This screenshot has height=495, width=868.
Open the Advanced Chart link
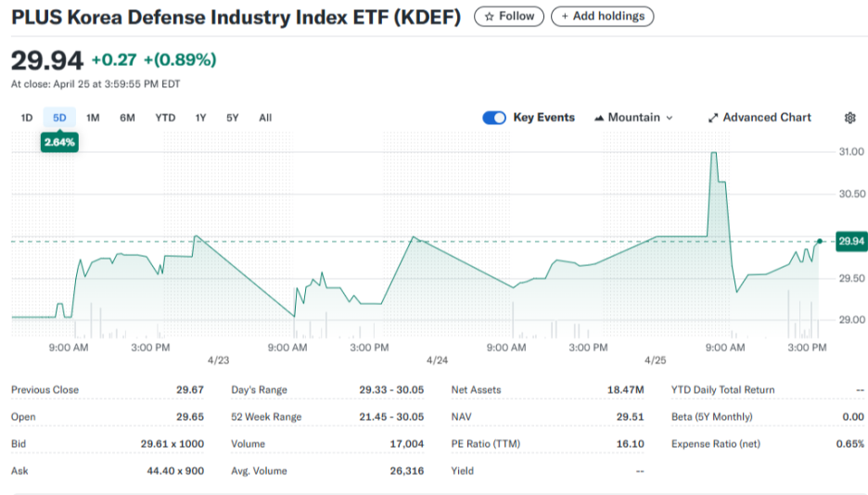point(759,118)
